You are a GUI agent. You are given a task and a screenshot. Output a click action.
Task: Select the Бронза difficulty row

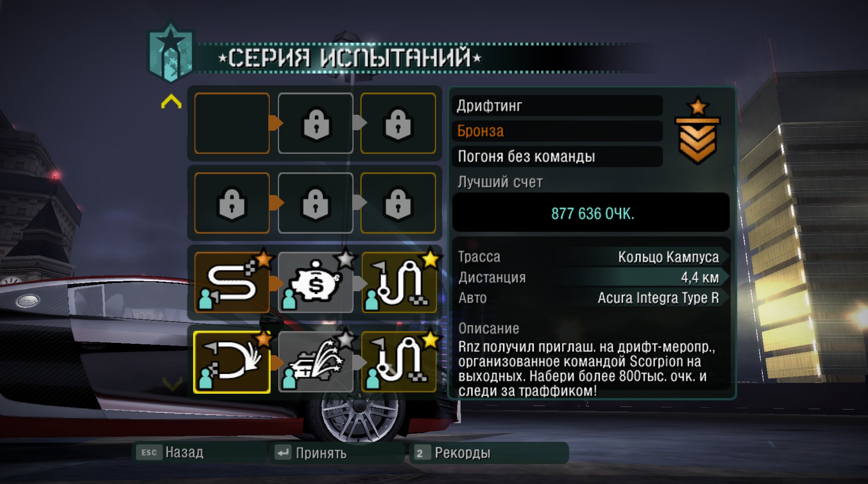pos(557,131)
